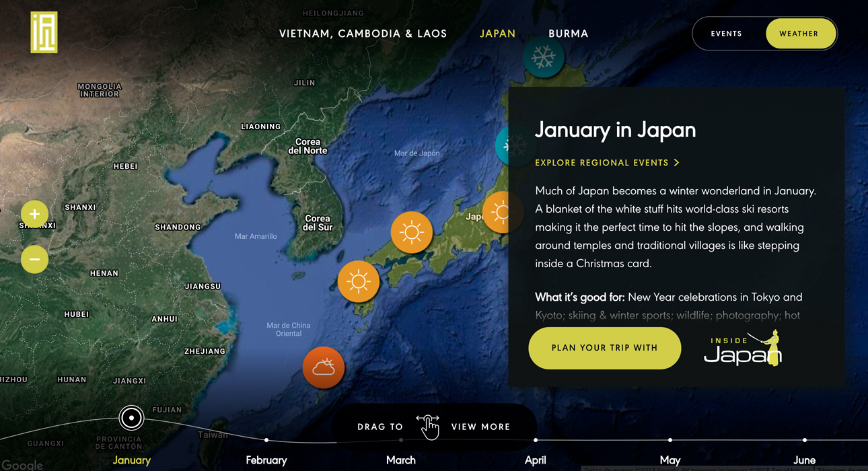Image resolution: width=868 pixels, height=471 pixels.
Task: Jump to February on the timeline
Action: point(266,460)
